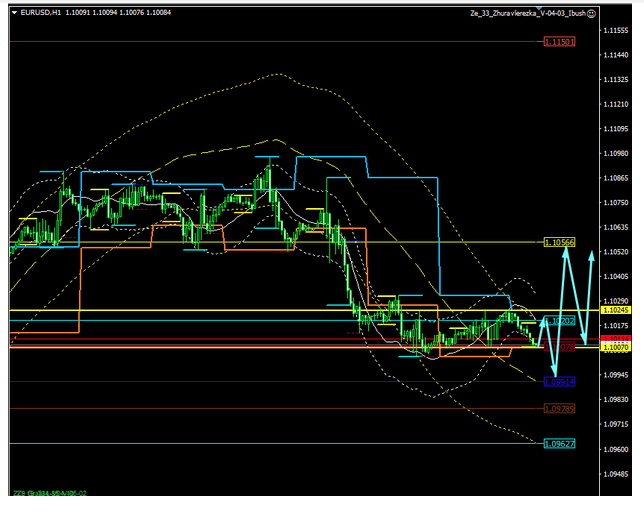
Task: Click the yellow 1.10245 price axis tag
Action: click(x=616, y=310)
